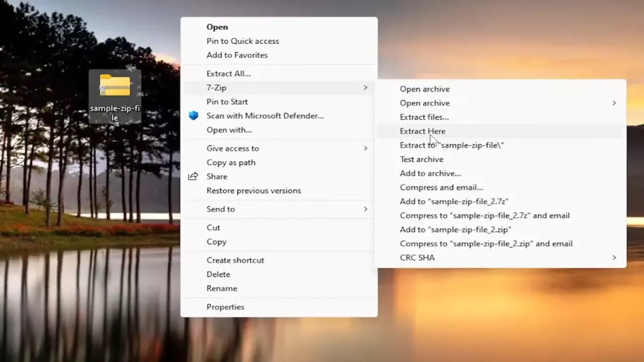The height and width of the screenshot is (362, 644).
Task: Click the Microsoft Defender shield icon
Action: pyautogui.click(x=193, y=116)
